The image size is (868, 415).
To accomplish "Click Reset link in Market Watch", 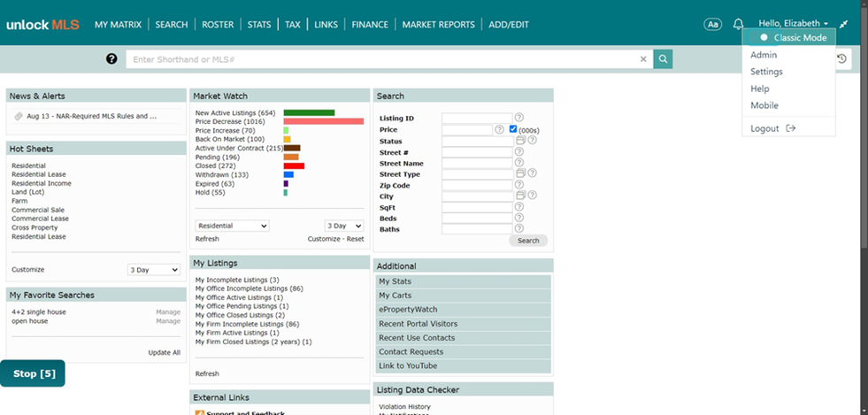I will click(356, 239).
